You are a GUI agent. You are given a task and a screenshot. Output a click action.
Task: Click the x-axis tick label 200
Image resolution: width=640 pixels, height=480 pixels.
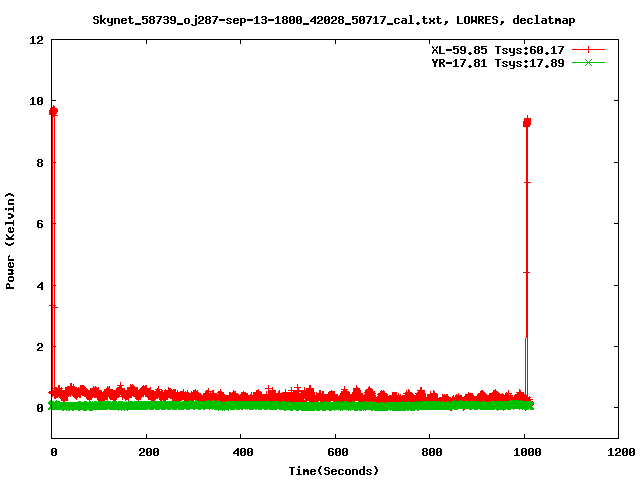coord(148,452)
